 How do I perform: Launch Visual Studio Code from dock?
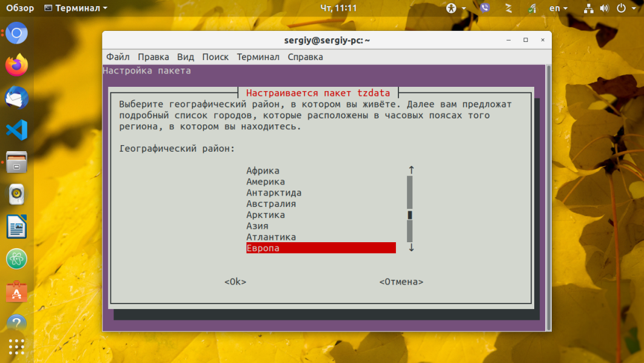point(16,130)
